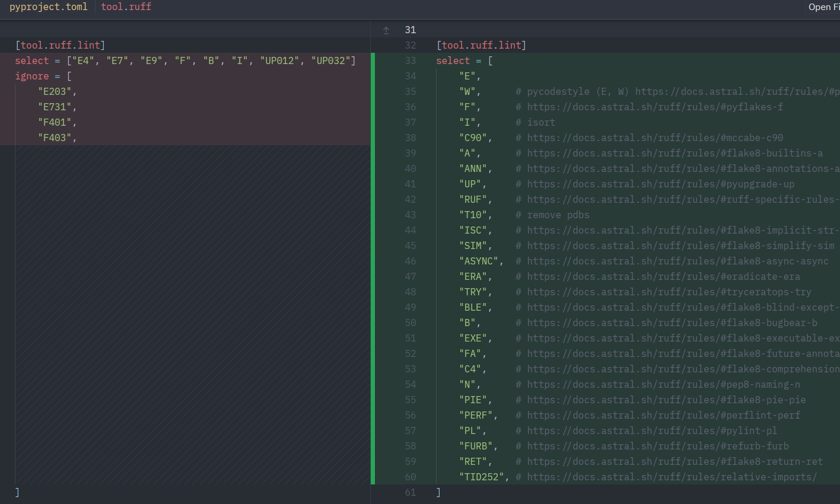Click the ignore keyword in the left pane
This screenshot has width=840, height=504.
[x=32, y=76]
